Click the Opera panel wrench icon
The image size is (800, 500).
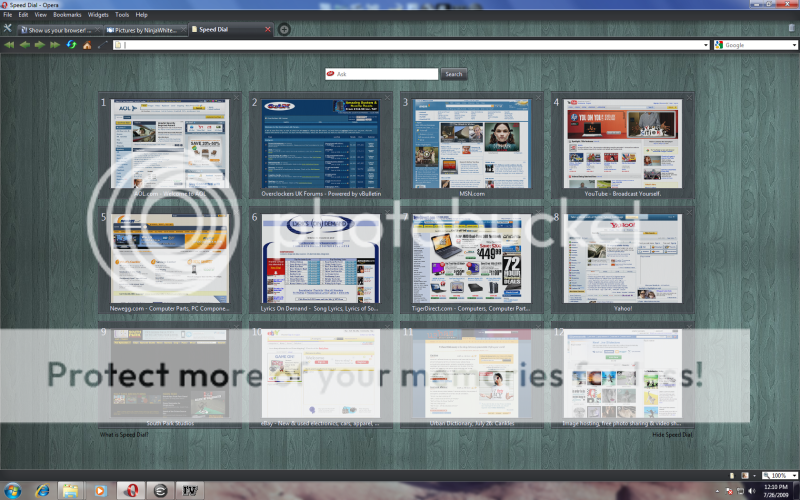pyautogui.click(x=8, y=30)
